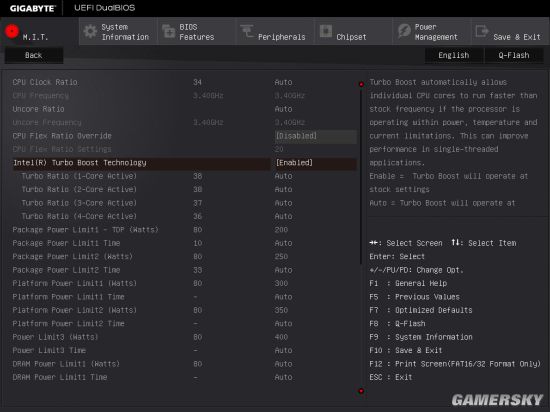This screenshot has height=412, width=550.
Task: Launch the Q-Flash button
Action: coord(514,55)
